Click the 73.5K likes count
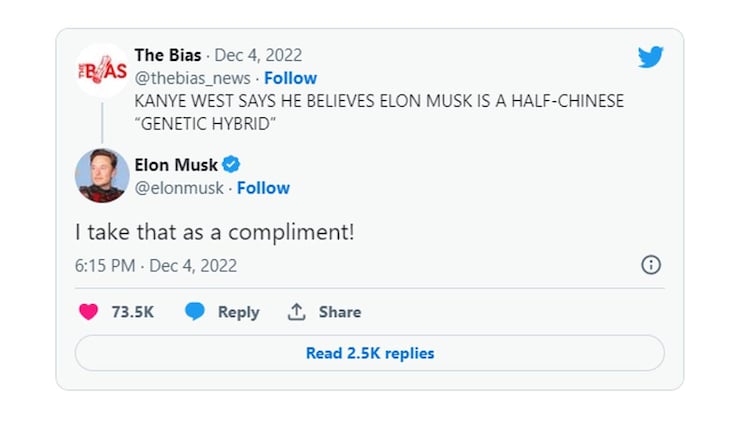The height and width of the screenshot is (422, 750). click(132, 312)
